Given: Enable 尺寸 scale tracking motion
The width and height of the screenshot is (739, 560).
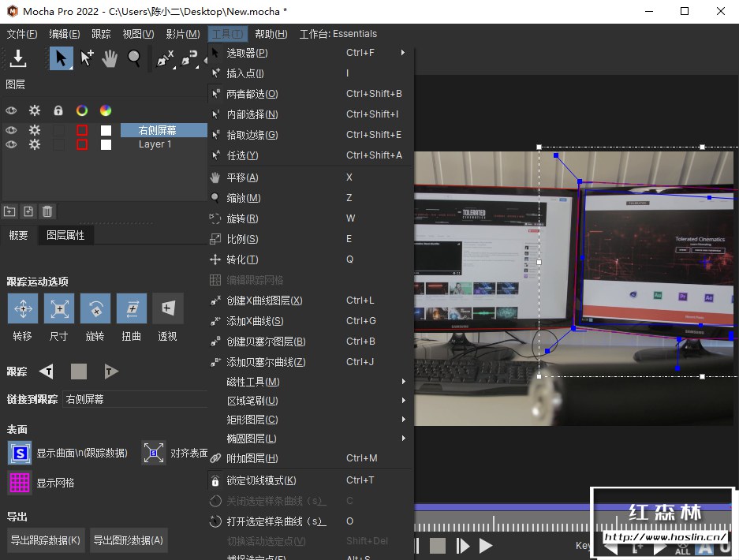Looking at the screenshot, I should pyautogui.click(x=59, y=308).
